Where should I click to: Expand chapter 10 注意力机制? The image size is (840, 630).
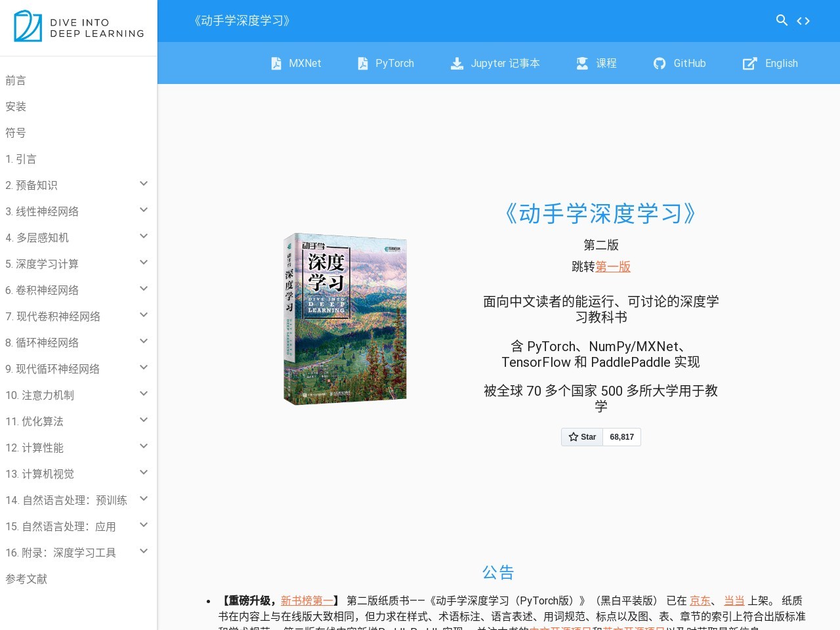click(144, 394)
